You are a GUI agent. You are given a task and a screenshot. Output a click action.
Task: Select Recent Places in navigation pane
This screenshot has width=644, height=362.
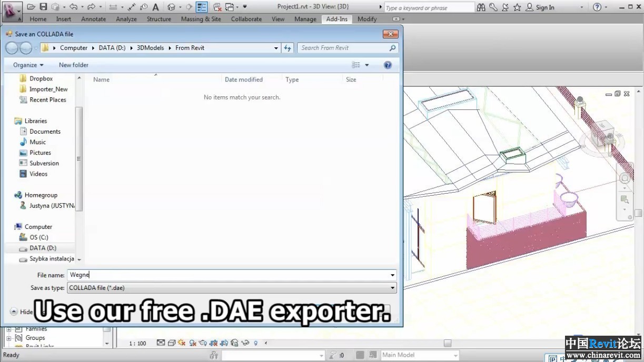pyautogui.click(x=48, y=99)
